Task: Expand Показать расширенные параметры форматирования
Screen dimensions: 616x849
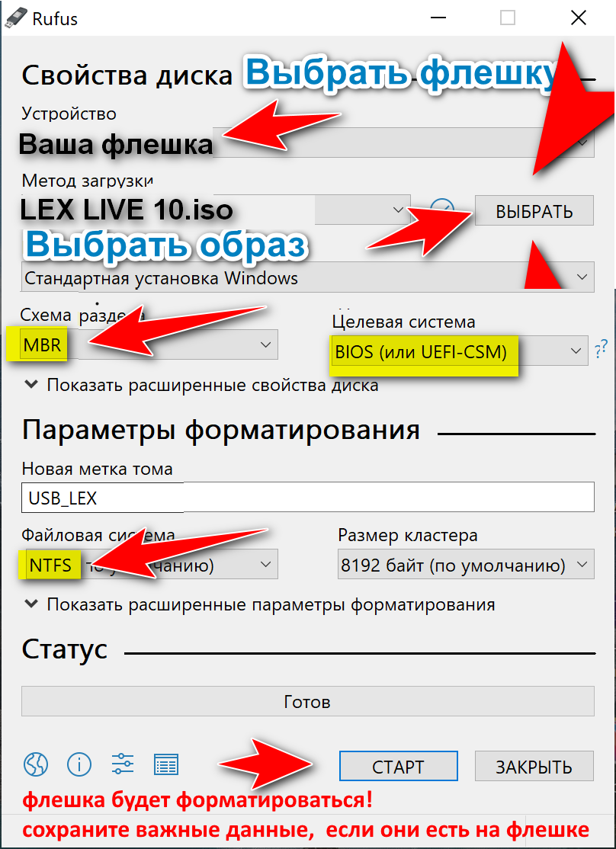Action: click(260, 604)
